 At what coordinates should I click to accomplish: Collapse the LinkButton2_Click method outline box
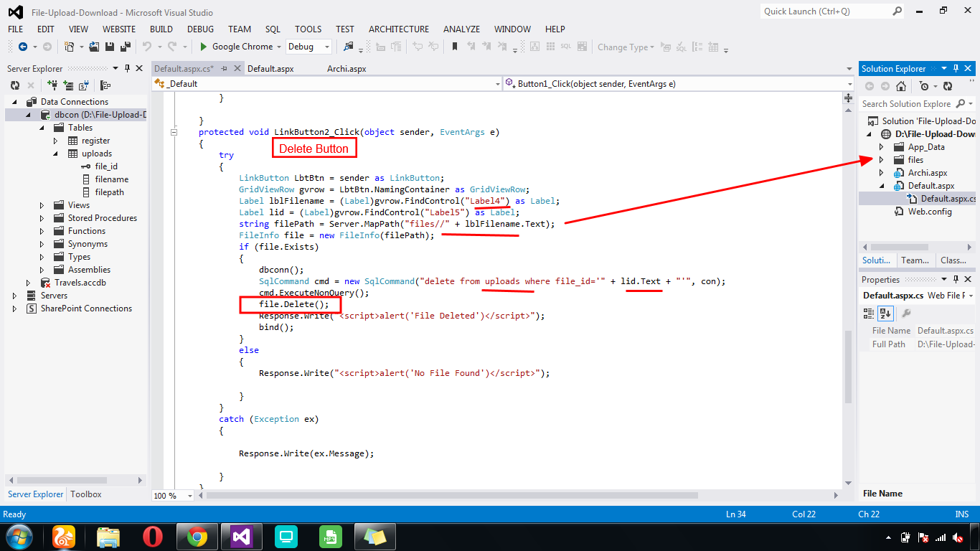pos(174,132)
